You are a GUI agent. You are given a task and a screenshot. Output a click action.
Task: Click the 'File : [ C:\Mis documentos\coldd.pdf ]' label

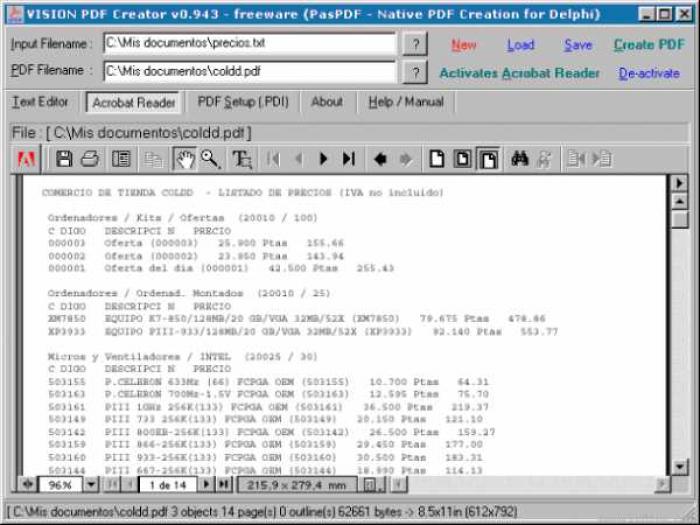click(132, 133)
